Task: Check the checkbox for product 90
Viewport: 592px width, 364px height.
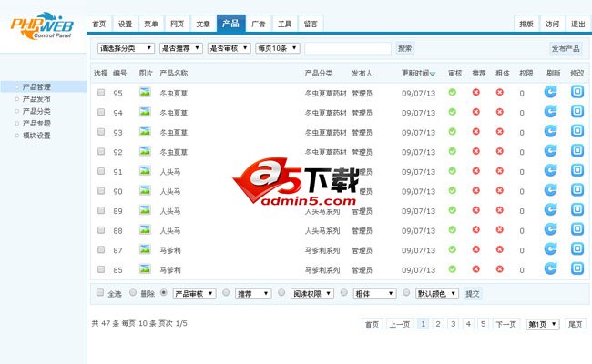Action: point(101,190)
